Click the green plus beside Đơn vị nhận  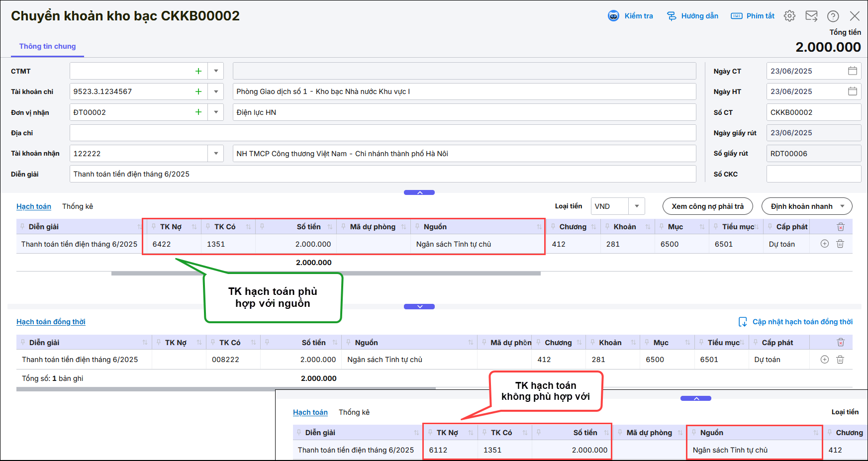198,112
